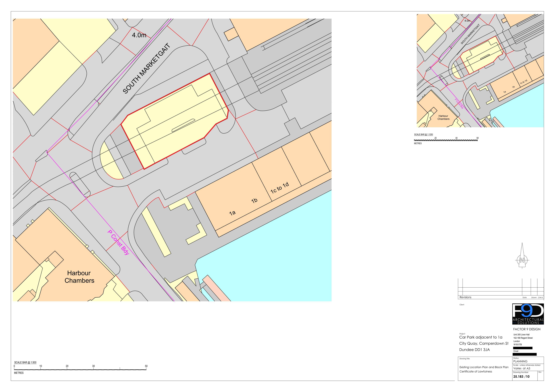The width and height of the screenshot is (555, 392).
Task: Click the 'Revisions' table heading
Action: click(465, 297)
